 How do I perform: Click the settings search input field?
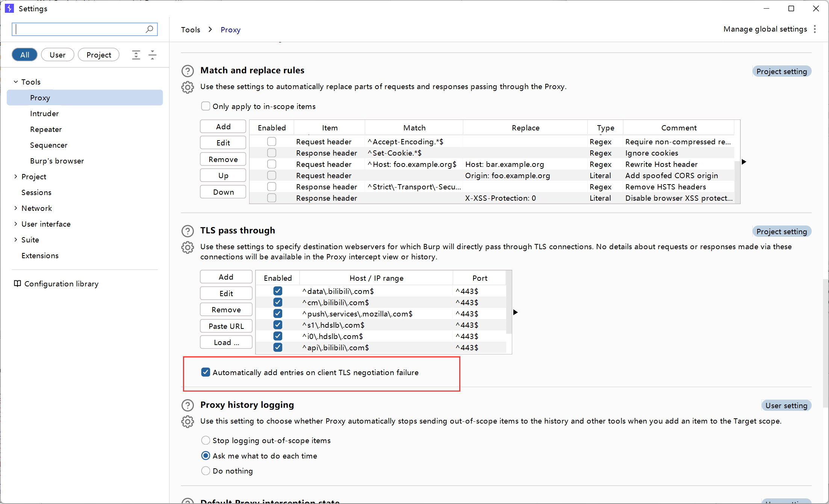(79, 29)
